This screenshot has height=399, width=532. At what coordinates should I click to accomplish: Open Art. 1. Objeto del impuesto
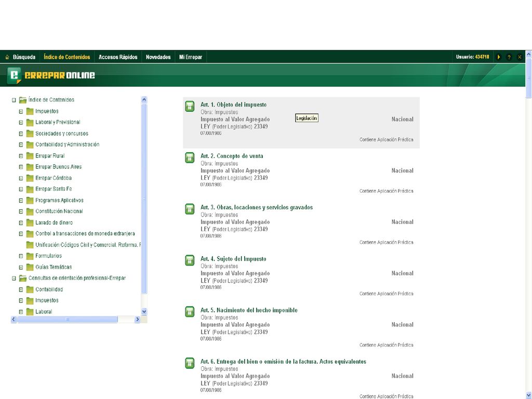tap(233, 104)
